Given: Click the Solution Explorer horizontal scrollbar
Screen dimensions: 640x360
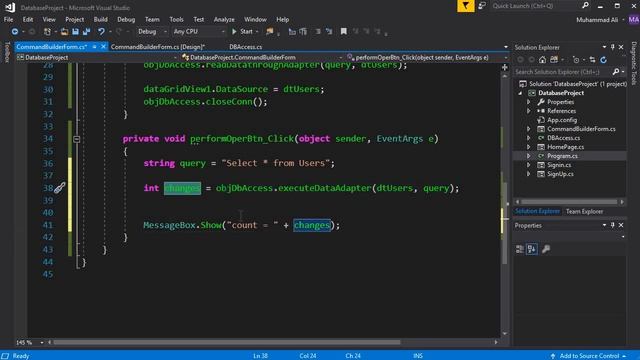Looking at the screenshot, I should 569,202.
